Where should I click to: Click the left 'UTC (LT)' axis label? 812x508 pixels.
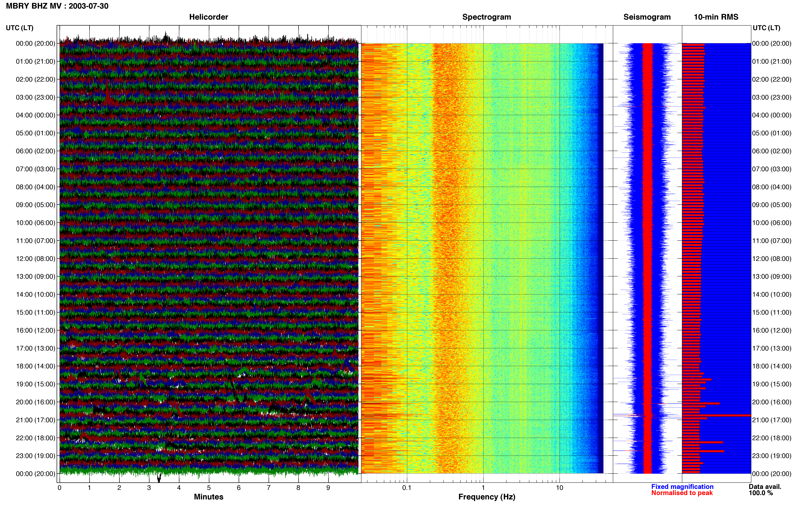(x=19, y=28)
